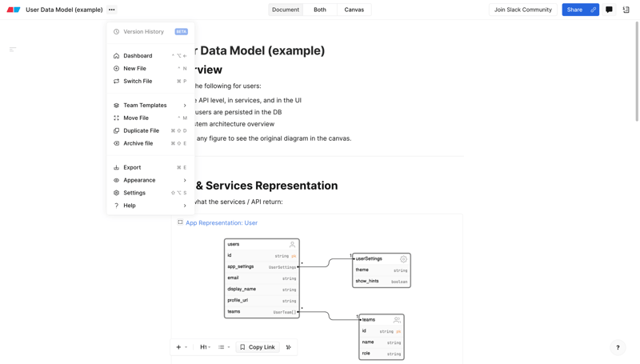This screenshot has width=640, height=364.
Task: Open the help button at bottom right
Action: tap(618, 347)
